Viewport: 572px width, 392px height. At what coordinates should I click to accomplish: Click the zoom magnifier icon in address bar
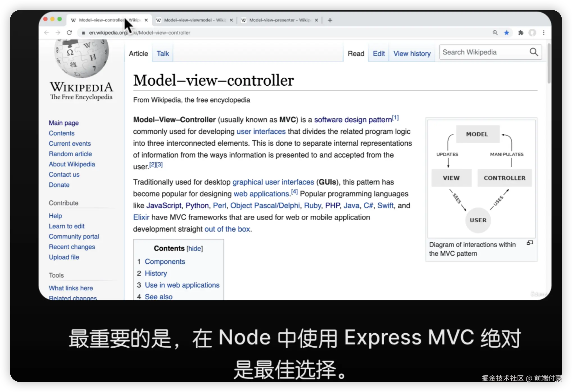click(495, 33)
